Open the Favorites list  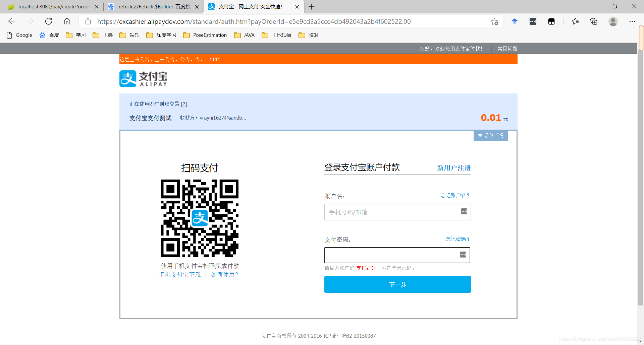pos(575,21)
